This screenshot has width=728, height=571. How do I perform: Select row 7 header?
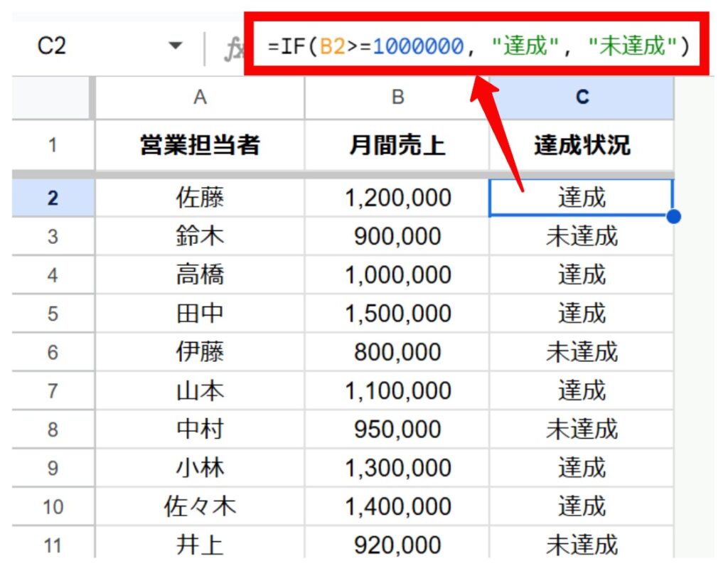click(53, 391)
